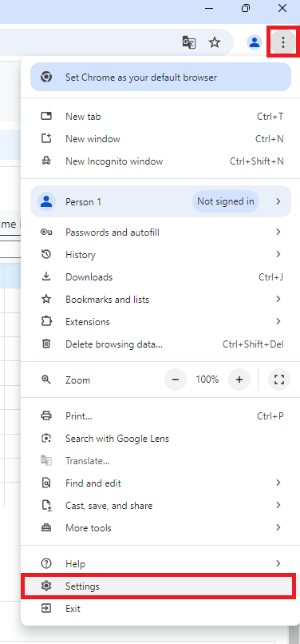Click the Bookmarks star icon in the menu
Image resolution: width=300 pixels, height=644 pixels.
pyautogui.click(x=46, y=299)
